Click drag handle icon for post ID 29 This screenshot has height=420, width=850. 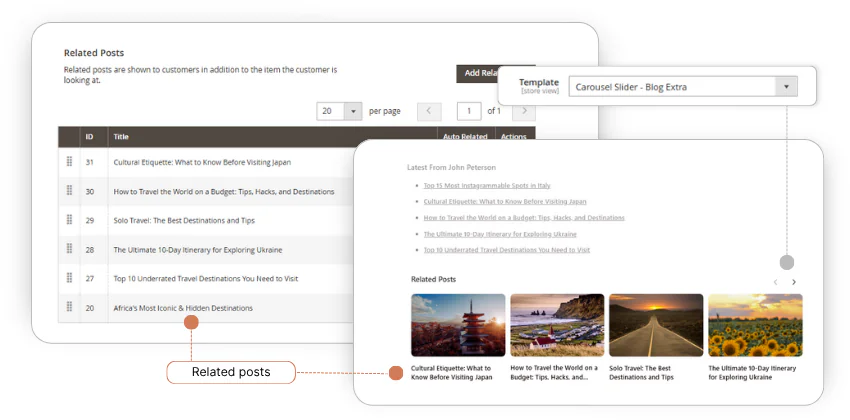(70, 220)
